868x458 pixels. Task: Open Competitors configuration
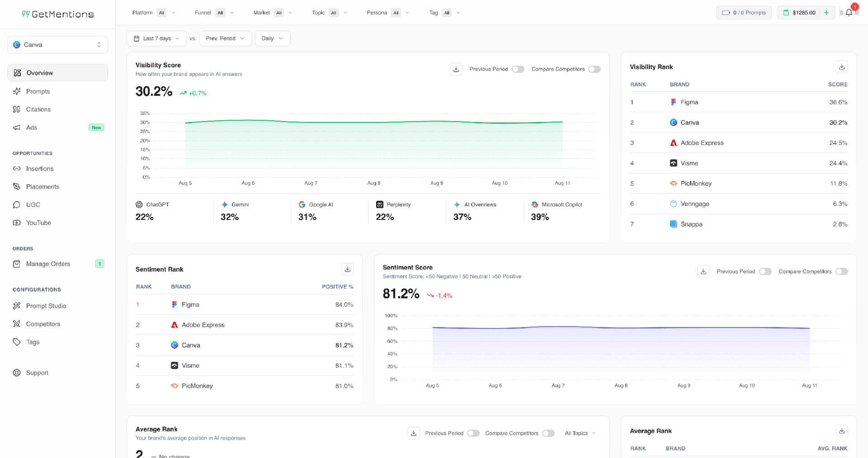57,324
